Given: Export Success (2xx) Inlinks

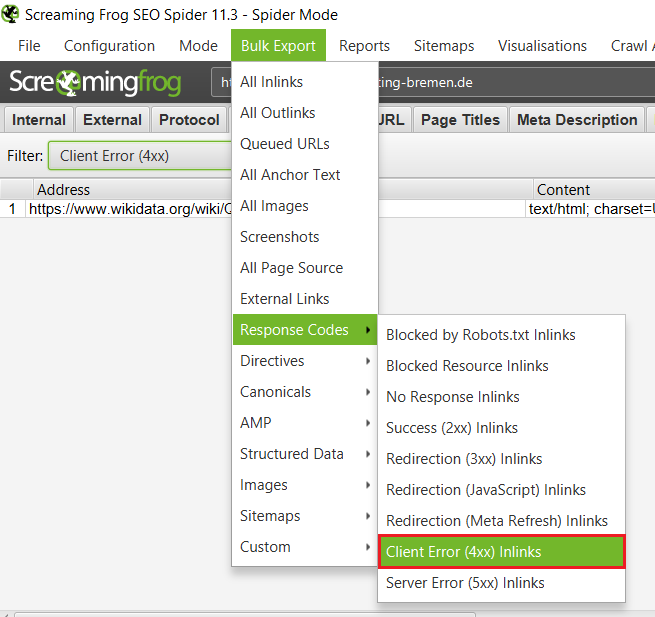Looking at the screenshot, I should tap(501, 428).
